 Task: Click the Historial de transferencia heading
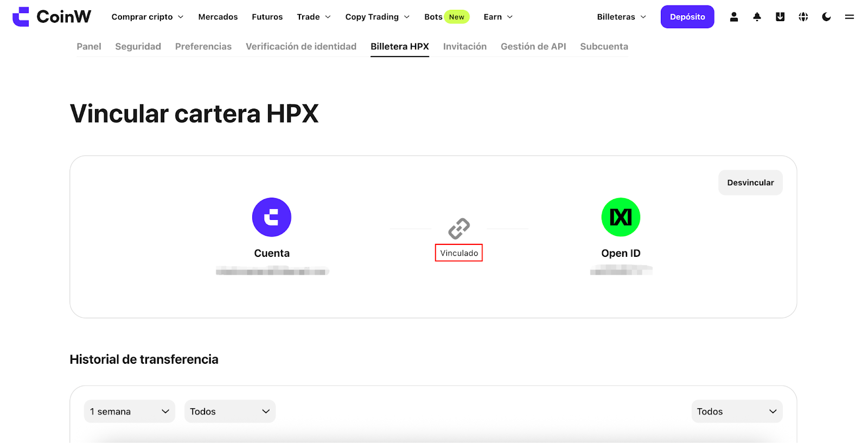[144, 359]
